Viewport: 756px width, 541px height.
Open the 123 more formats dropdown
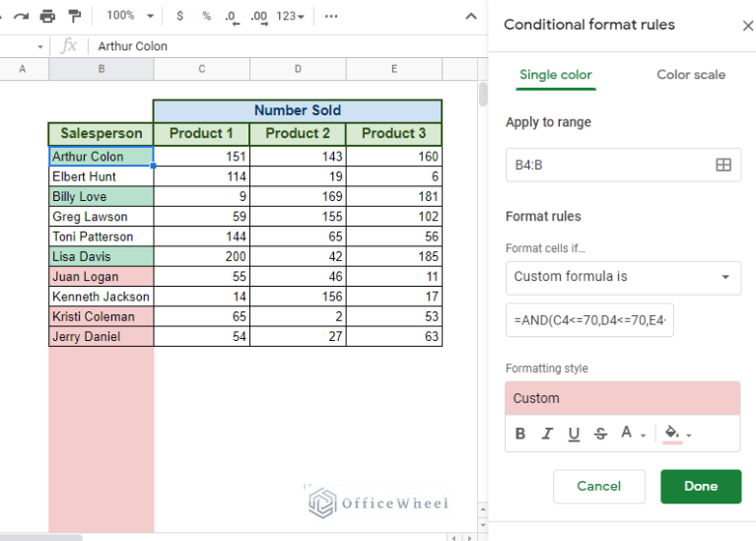(291, 16)
